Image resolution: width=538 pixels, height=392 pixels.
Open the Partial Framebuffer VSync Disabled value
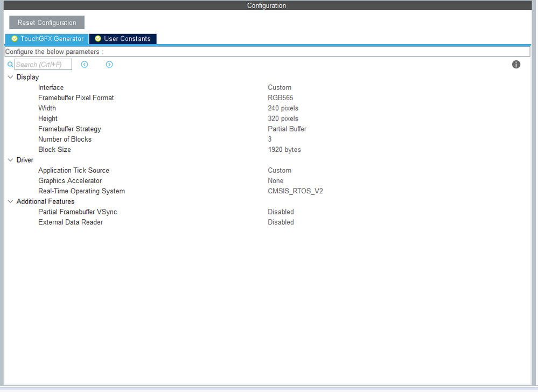click(x=281, y=212)
